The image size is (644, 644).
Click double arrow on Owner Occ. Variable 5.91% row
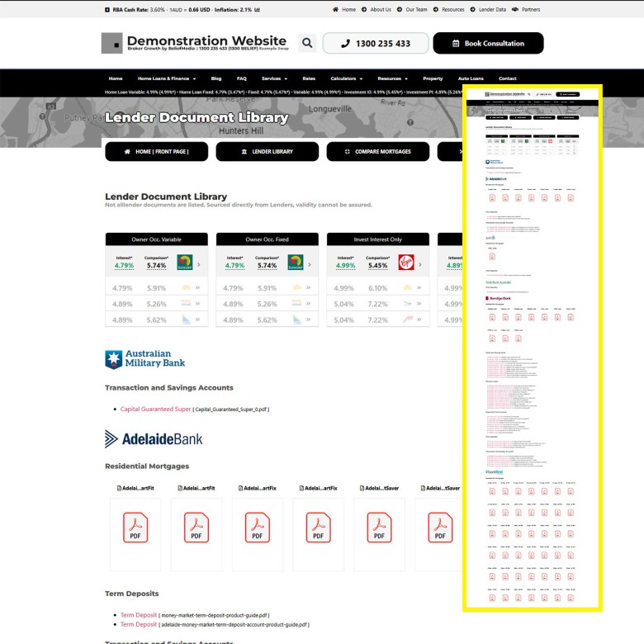click(197, 288)
